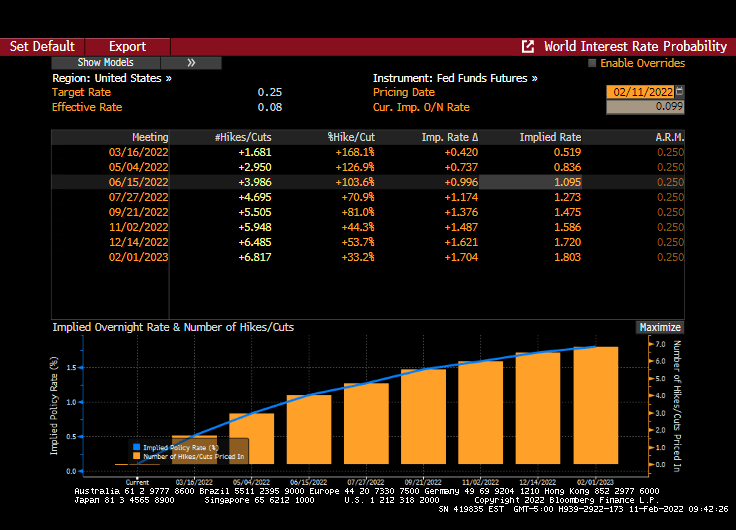
Task: Click the Cur. Imp. O/N Rate field
Action: coord(645,107)
